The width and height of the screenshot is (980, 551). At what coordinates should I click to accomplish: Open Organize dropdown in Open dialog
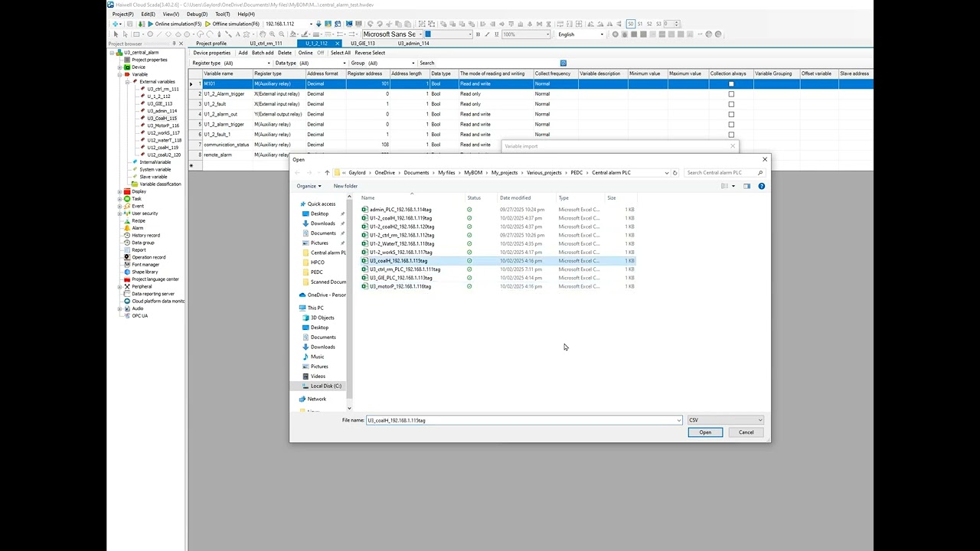click(309, 186)
